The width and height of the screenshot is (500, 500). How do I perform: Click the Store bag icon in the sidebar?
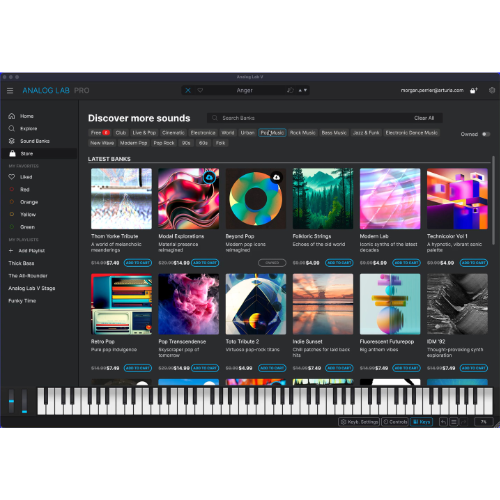coord(12,153)
